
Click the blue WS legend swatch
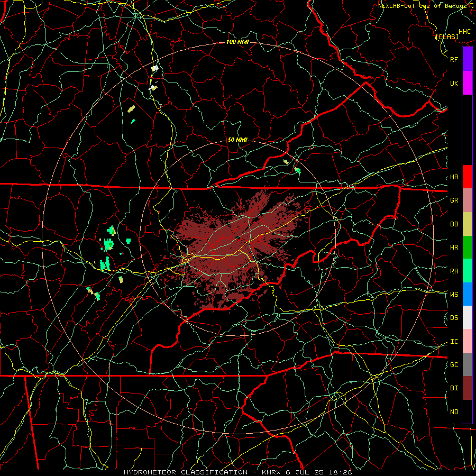point(467,294)
